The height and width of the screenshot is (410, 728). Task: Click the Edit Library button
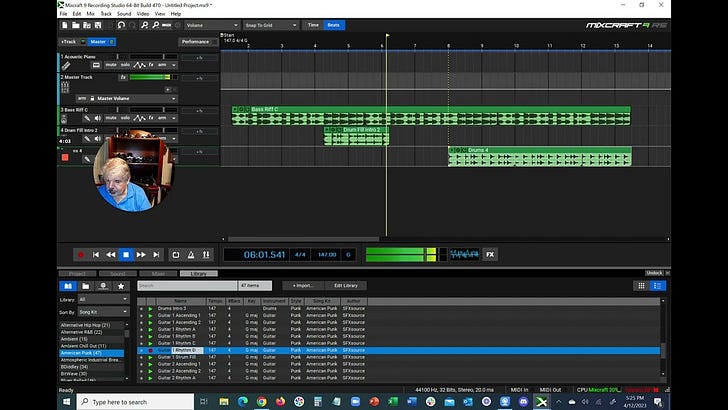[x=346, y=286]
